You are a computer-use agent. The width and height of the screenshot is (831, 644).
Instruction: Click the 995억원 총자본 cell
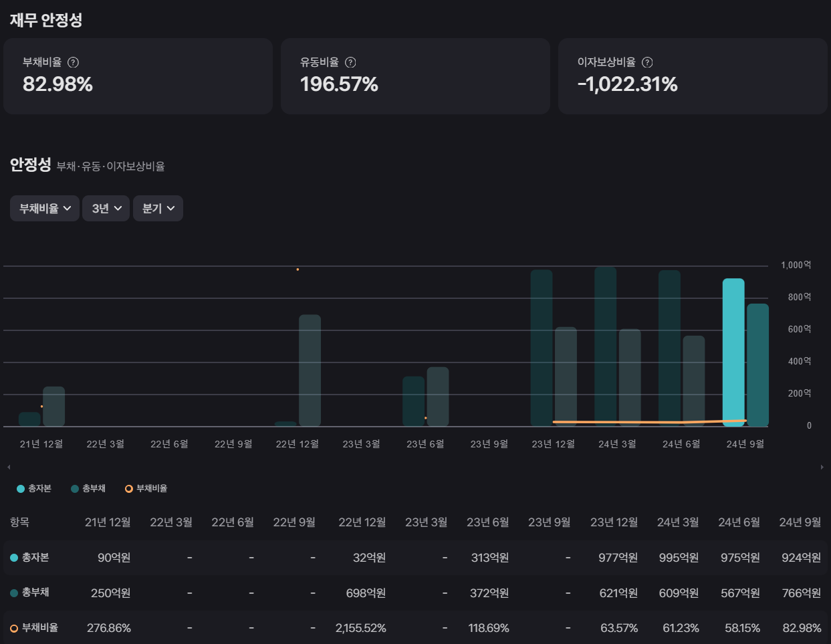(679, 558)
